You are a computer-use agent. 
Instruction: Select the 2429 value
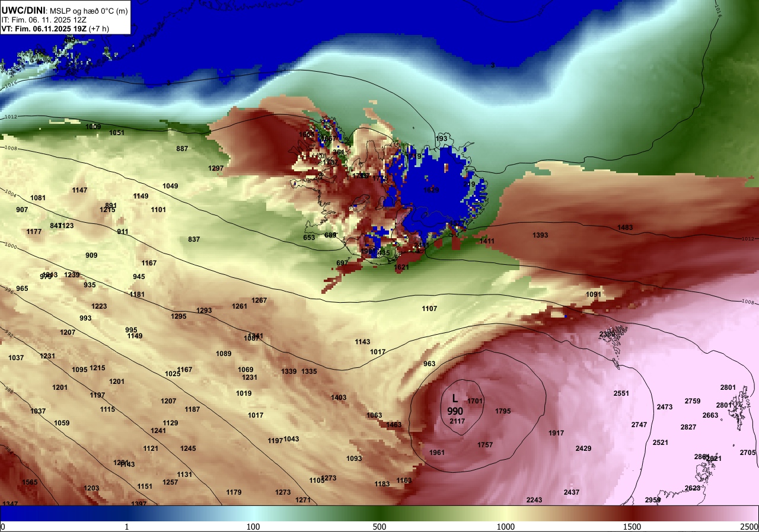pos(583,448)
